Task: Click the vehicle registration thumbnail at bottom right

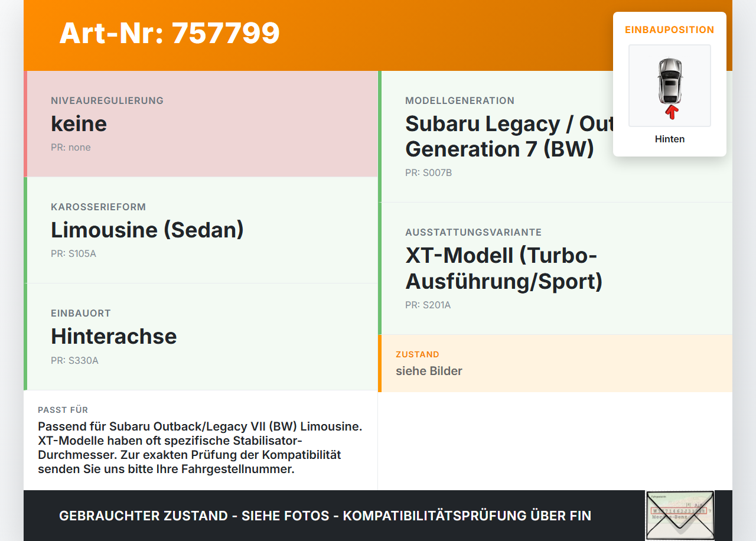Action: [x=680, y=515]
